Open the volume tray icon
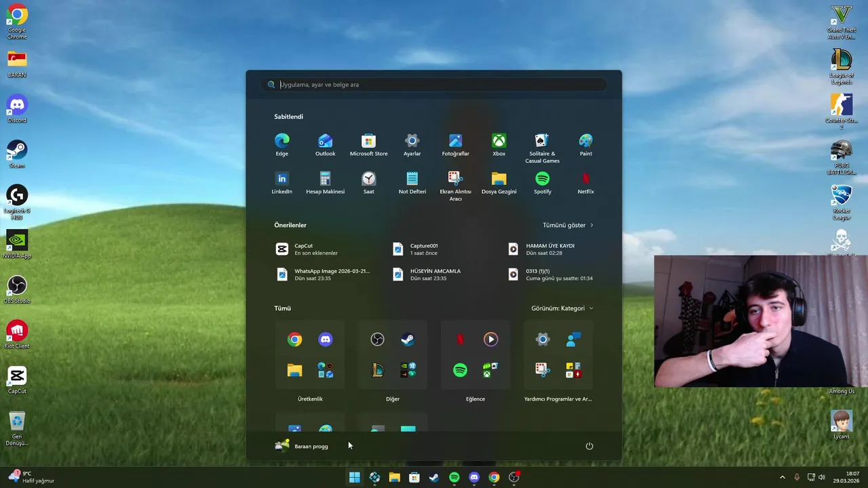 [822, 477]
